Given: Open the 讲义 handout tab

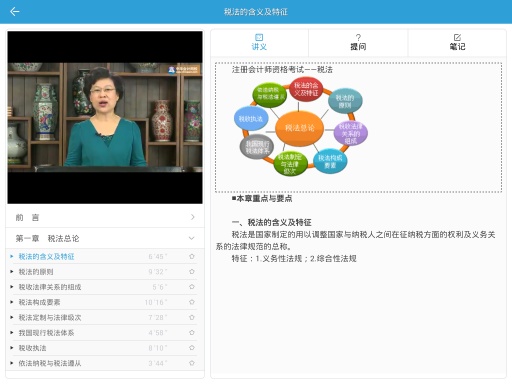Looking at the screenshot, I should [259, 43].
